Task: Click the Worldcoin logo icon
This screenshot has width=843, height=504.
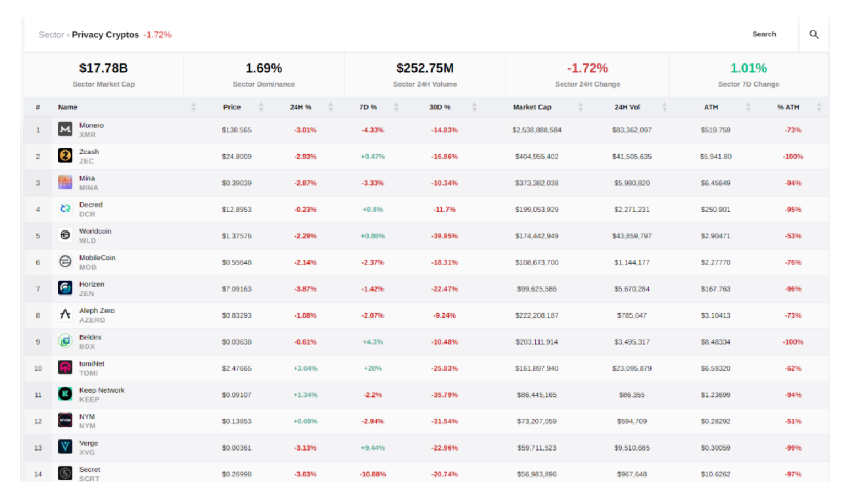Action: 65,235
